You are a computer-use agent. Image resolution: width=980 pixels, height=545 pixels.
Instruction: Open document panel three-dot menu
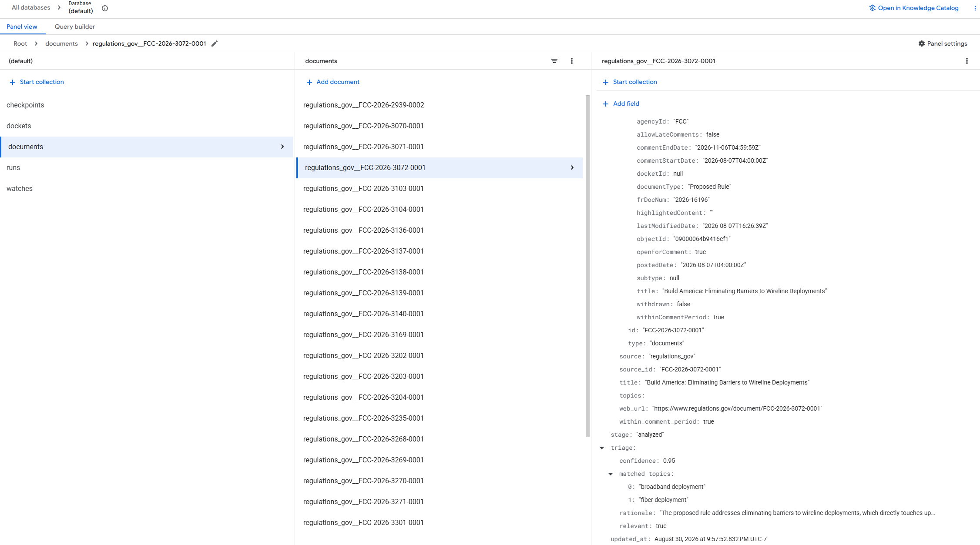tap(967, 61)
